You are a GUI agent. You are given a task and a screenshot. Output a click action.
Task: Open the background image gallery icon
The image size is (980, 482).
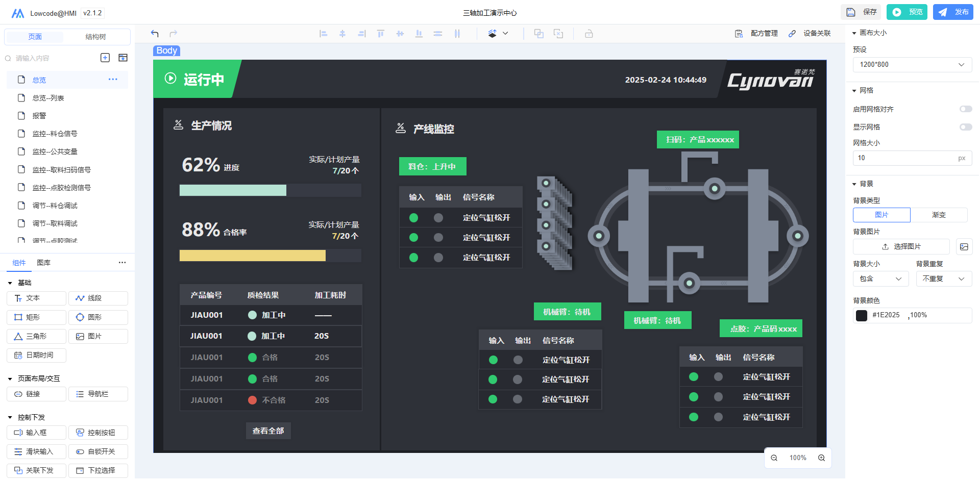pos(964,247)
